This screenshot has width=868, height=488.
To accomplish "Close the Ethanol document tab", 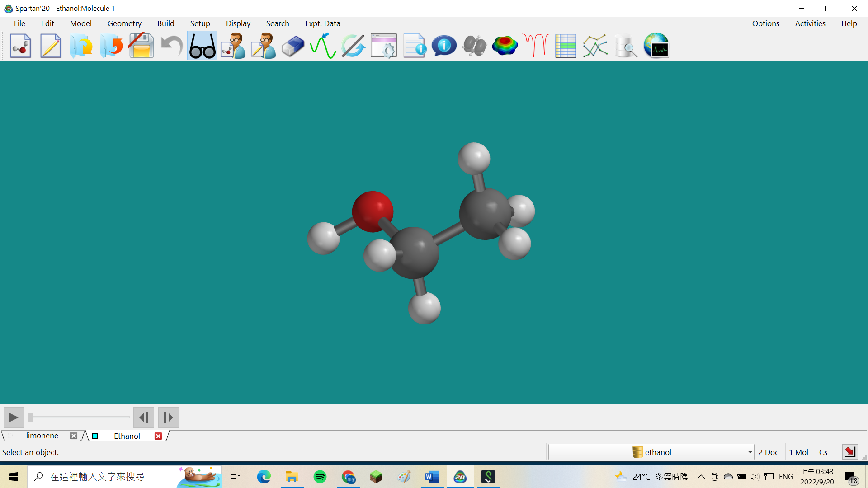I will [158, 436].
